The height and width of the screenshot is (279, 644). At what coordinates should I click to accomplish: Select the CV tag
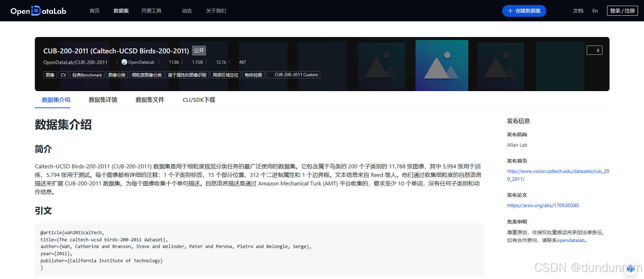coord(63,75)
